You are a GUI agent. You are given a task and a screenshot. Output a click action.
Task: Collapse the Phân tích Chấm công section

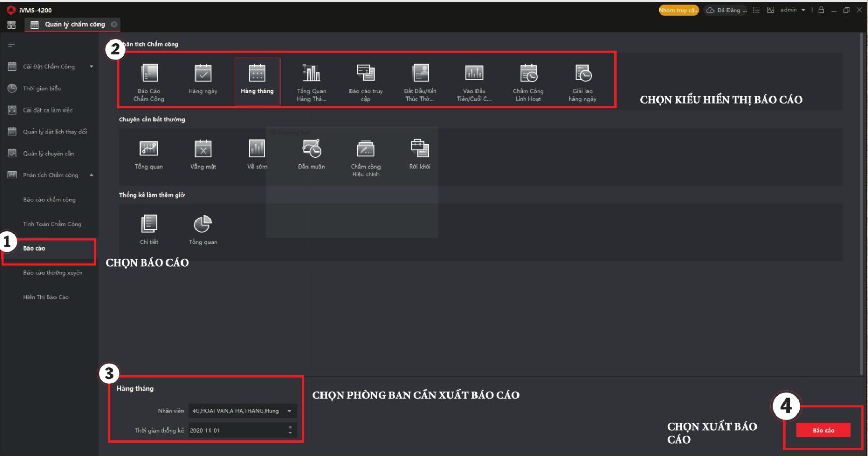91,175
